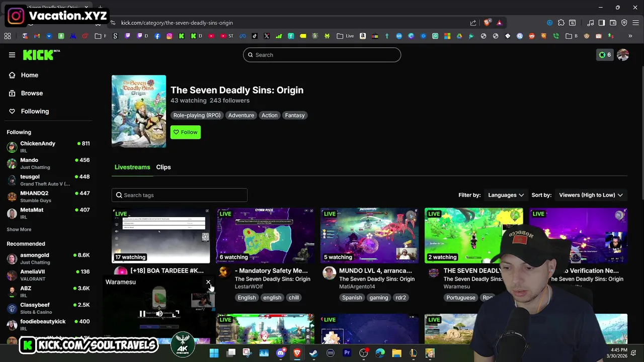Open Steam from the taskbar
This screenshot has width=644, height=362.
pyautogui.click(x=313, y=353)
